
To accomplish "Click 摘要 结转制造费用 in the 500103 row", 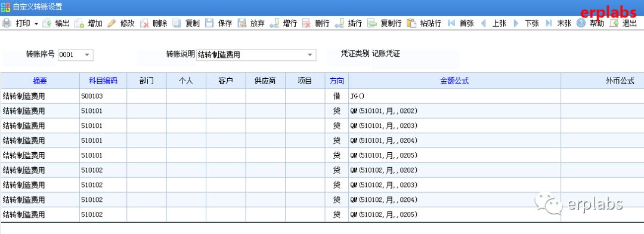I will pos(40,96).
